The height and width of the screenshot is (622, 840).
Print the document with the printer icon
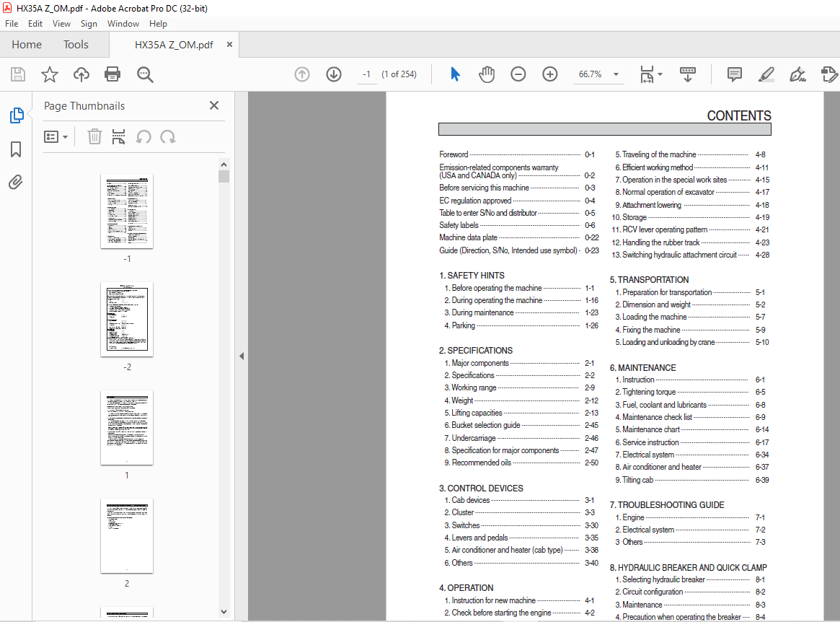point(112,74)
